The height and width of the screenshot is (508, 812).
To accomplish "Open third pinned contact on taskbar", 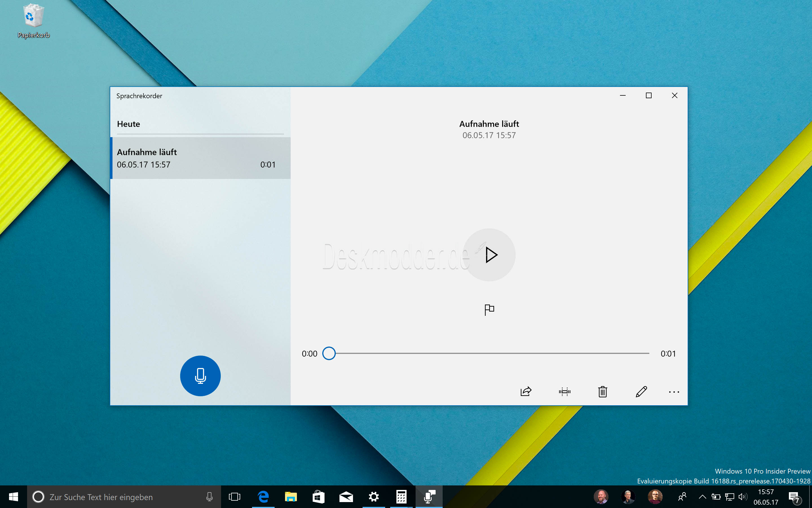I will (655, 497).
